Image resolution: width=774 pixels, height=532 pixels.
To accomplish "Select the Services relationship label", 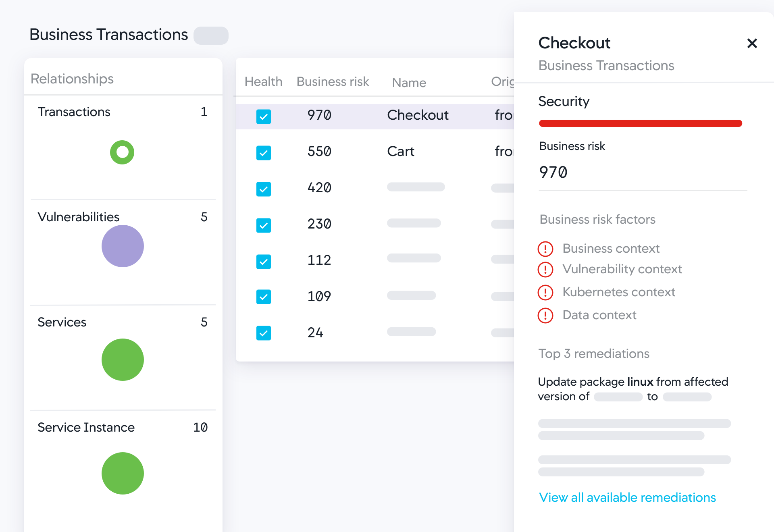I will point(62,322).
